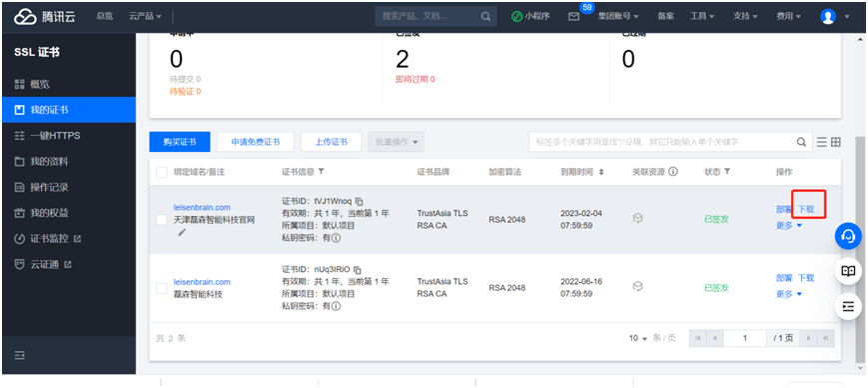Filter by 状态 funnel icon

click(x=727, y=172)
